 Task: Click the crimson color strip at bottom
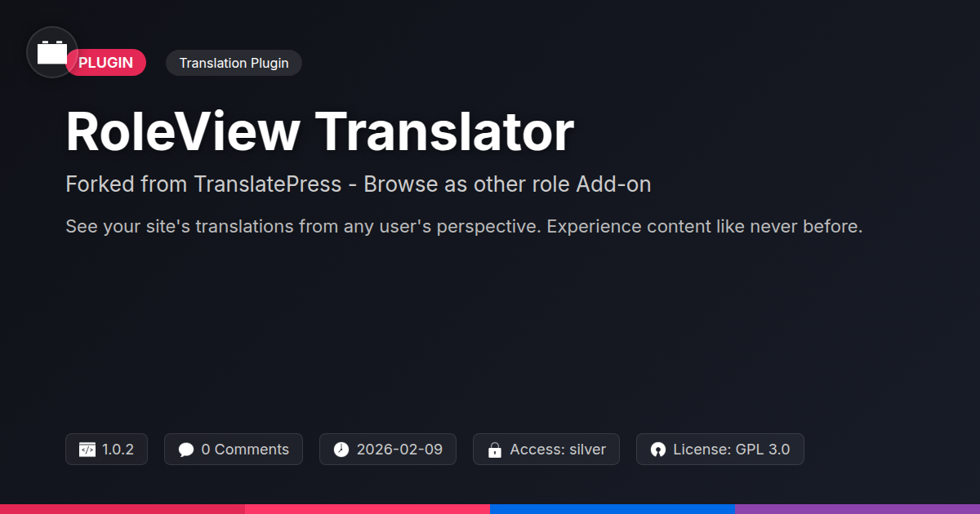click(x=122, y=508)
